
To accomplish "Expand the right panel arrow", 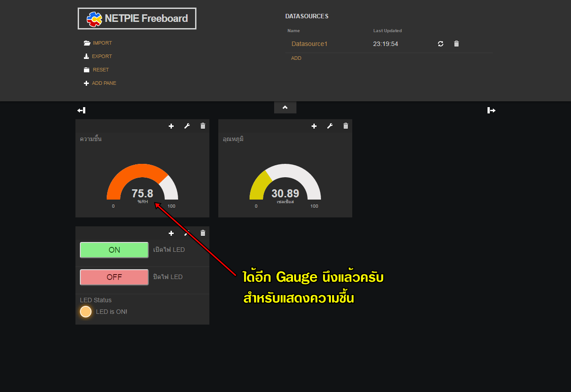I will point(491,110).
